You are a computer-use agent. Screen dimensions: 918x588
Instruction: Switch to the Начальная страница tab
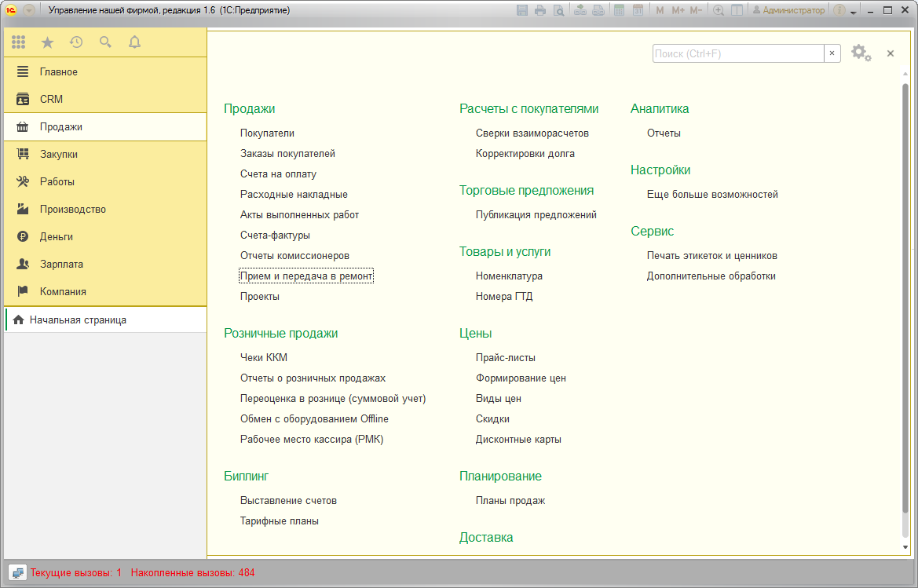tap(106, 320)
